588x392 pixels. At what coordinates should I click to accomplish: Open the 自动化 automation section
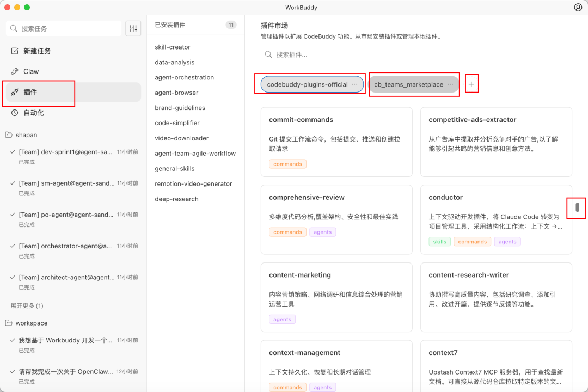tap(34, 113)
